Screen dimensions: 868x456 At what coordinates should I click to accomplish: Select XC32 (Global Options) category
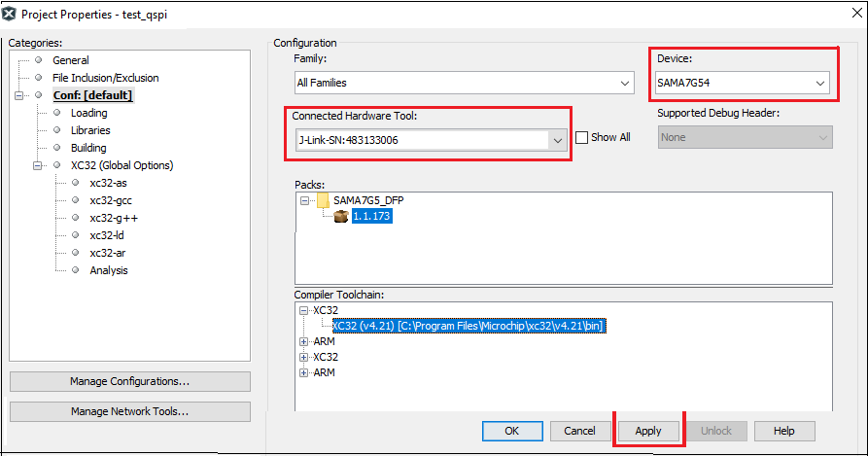[122, 165]
